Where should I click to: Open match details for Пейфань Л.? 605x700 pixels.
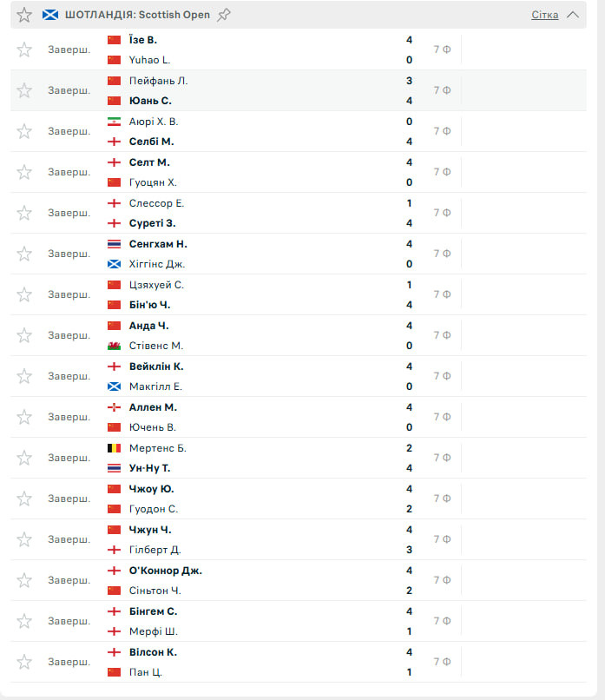tap(158, 81)
